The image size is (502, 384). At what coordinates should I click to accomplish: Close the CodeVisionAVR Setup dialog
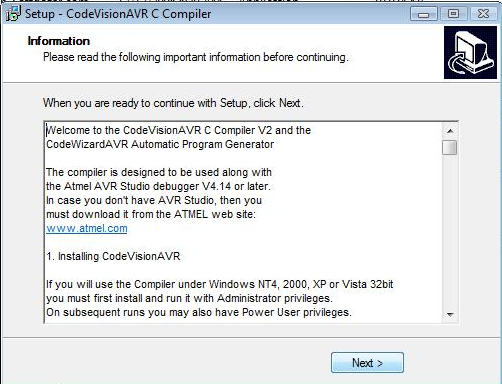483,14
